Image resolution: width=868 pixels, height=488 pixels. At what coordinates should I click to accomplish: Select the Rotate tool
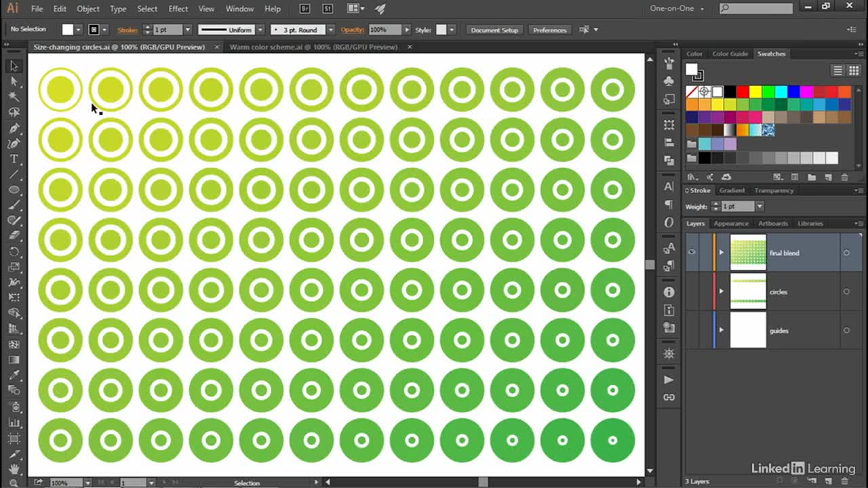pyautogui.click(x=14, y=251)
